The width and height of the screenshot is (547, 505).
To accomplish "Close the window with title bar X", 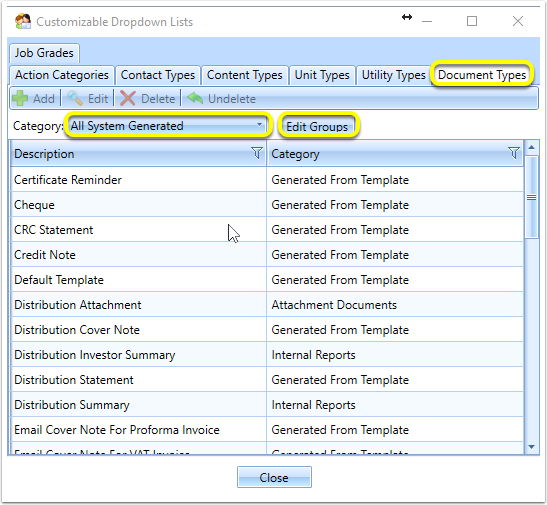I will (518, 21).
